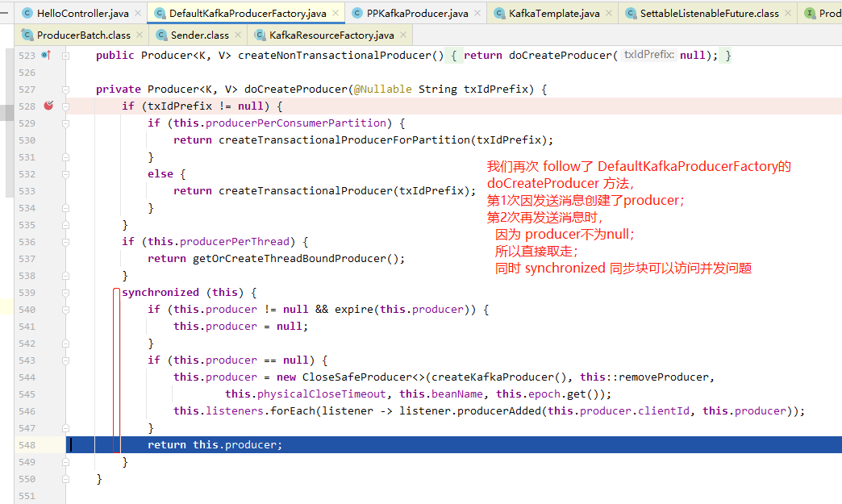Collapse the producerPerConsumerPartition if block on line 529

(x=65, y=123)
